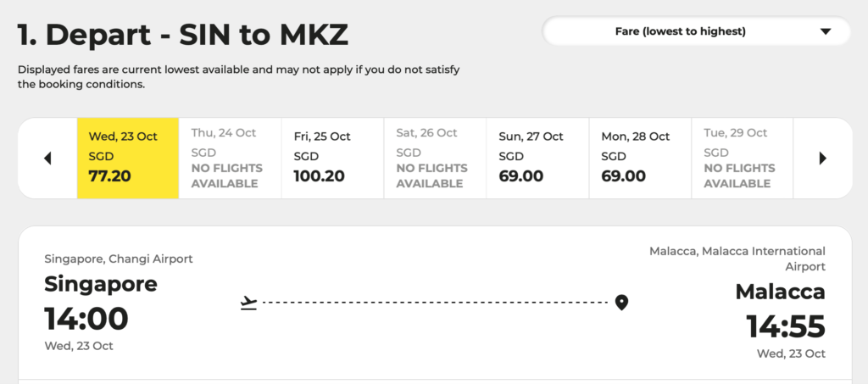Expand the sort menu via triangle arrow
868x384 pixels.
click(826, 31)
